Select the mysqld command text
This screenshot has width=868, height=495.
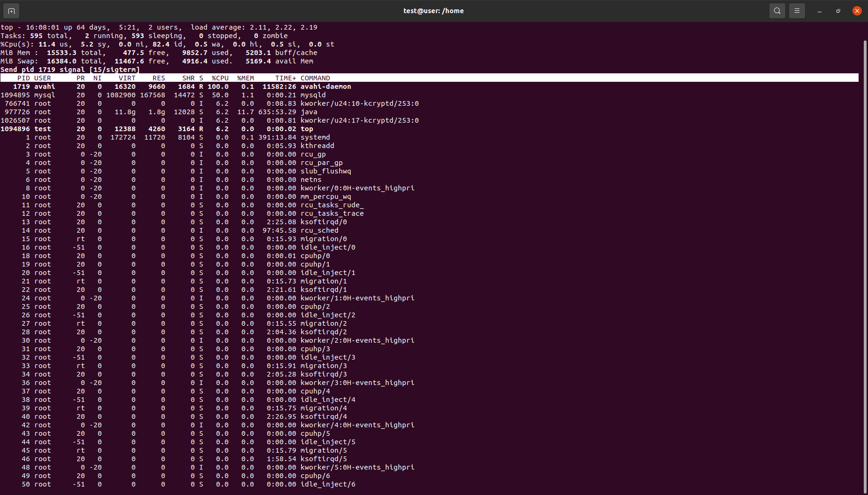pyautogui.click(x=313, y=95)
